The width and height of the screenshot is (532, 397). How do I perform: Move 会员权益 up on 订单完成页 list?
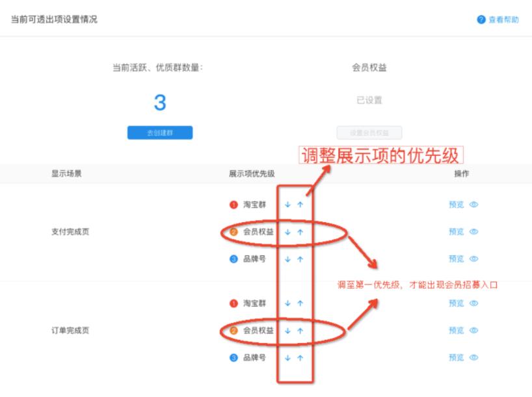(x=299, y=331)
